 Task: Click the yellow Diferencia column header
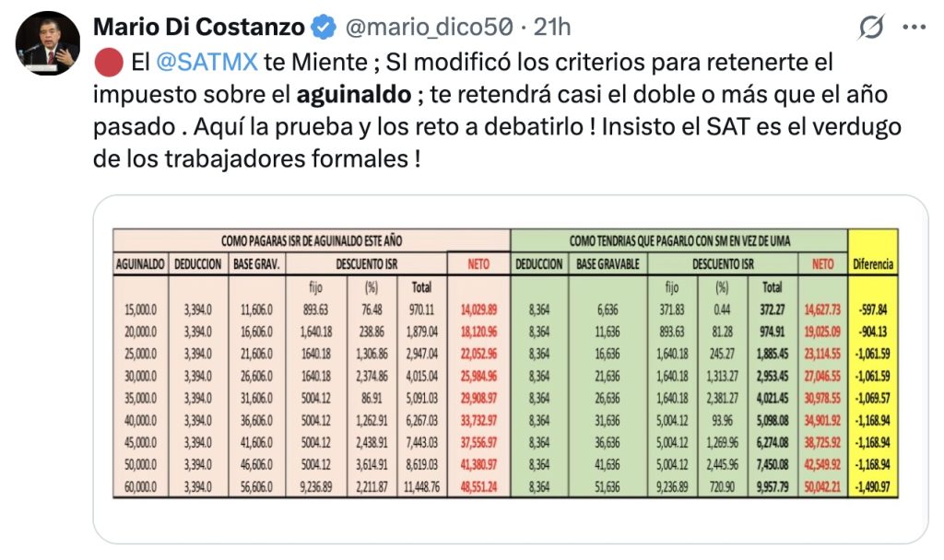pyautogui.click(x=871, y=262)
